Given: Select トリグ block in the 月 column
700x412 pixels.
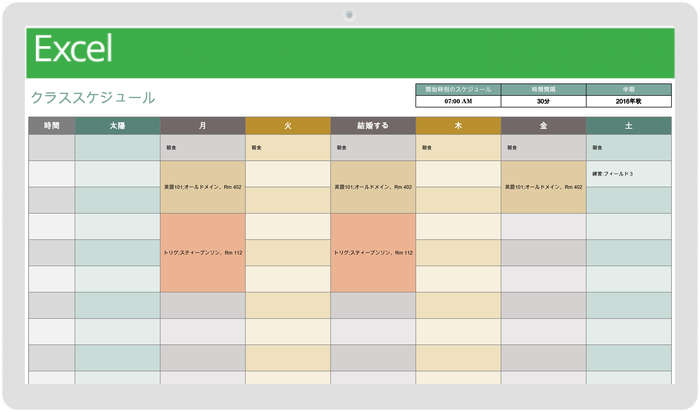Looking at the screenshot, I should point(203,253).
